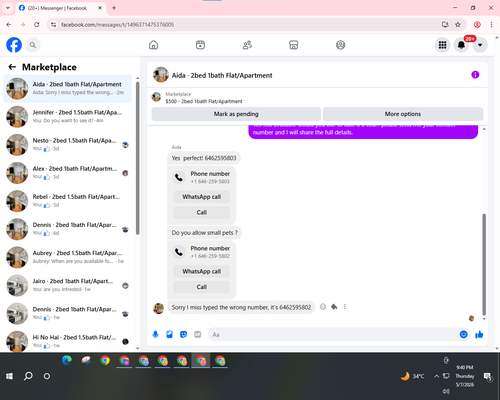This screenshot has height=400, width=500.
Task: Open the Reels video icon
Action: coord(200,45)
